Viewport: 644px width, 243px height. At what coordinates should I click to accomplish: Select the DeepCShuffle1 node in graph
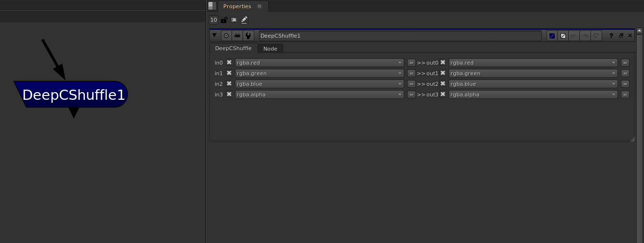coord(73,94)
